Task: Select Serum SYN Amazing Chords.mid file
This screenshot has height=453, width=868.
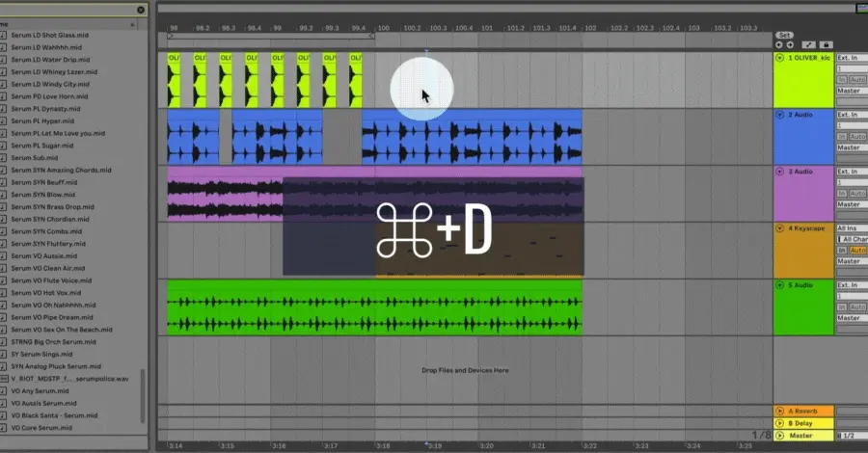Action: 61,171
